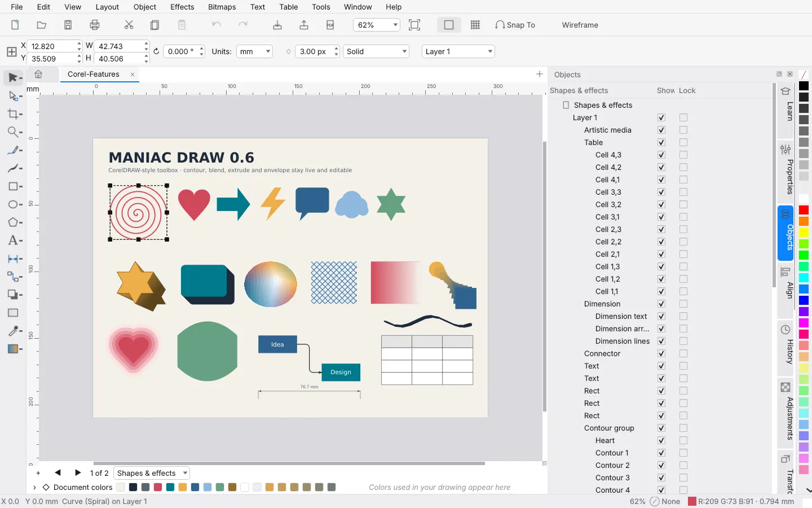Open the History docker tab icon
The height and width of the screenshot is (508, 812).
pyautogui.click(x=785, y=330)
